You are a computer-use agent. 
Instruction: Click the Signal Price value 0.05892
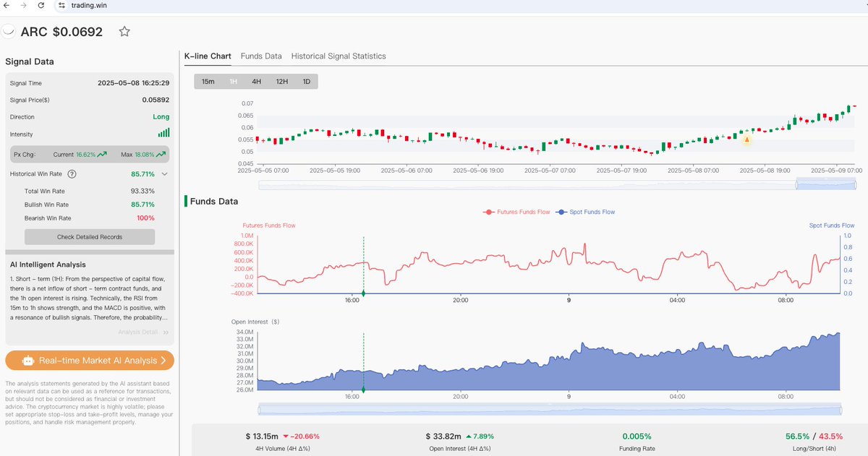[x=156, y=100]
